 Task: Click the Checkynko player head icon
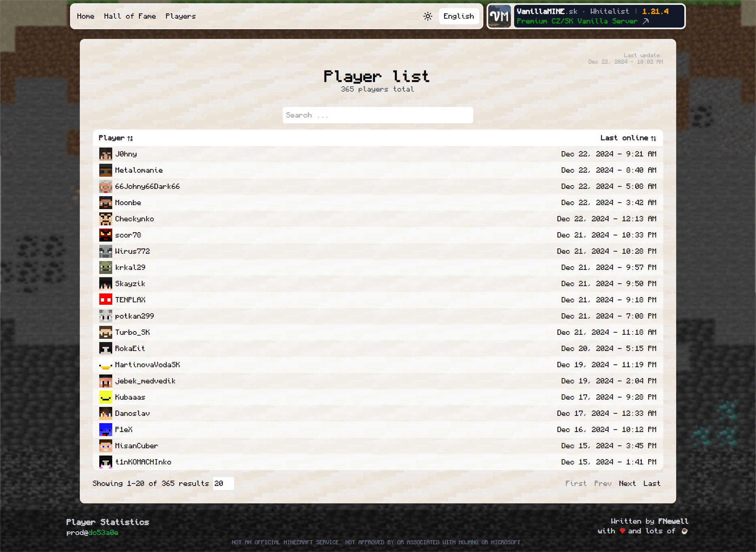pos(106,219)
